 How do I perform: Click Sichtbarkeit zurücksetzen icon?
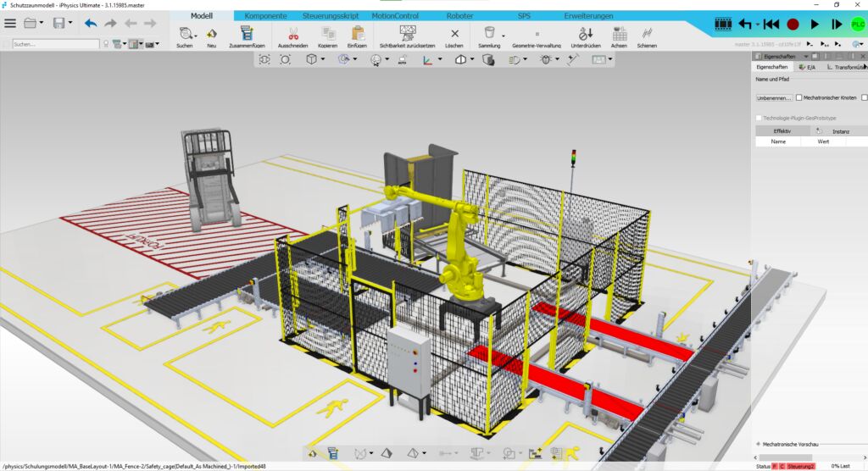coord(407,34)
